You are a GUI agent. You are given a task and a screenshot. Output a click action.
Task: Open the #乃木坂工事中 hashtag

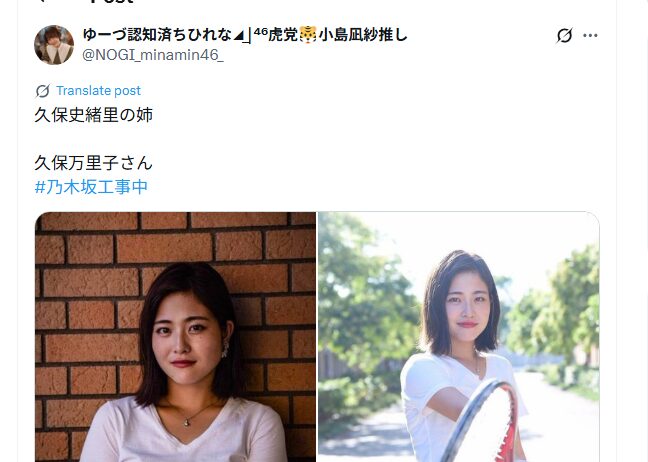[91, 187]
